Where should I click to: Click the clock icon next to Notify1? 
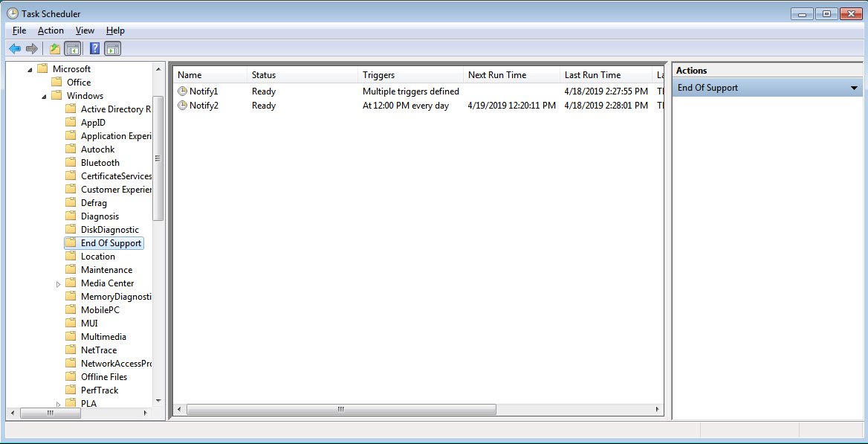[182, 91]
